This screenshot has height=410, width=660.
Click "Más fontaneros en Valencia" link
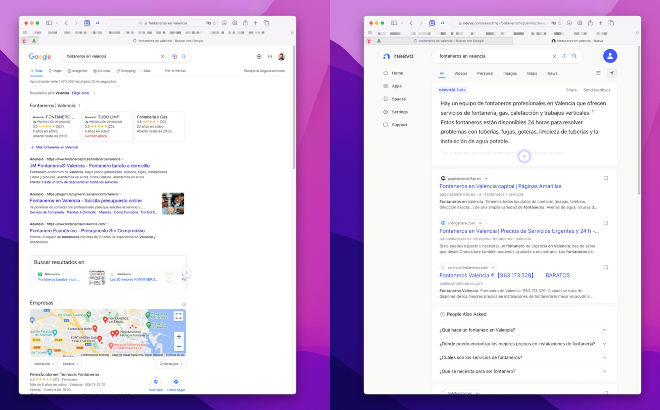pyautogui.click(x=55, y=147)
